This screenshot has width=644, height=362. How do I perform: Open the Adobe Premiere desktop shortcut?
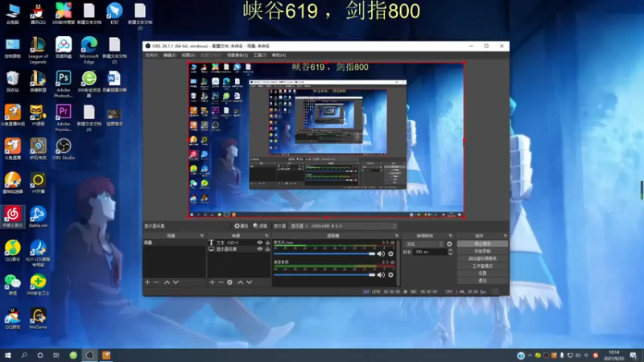(x=64, y=117)
